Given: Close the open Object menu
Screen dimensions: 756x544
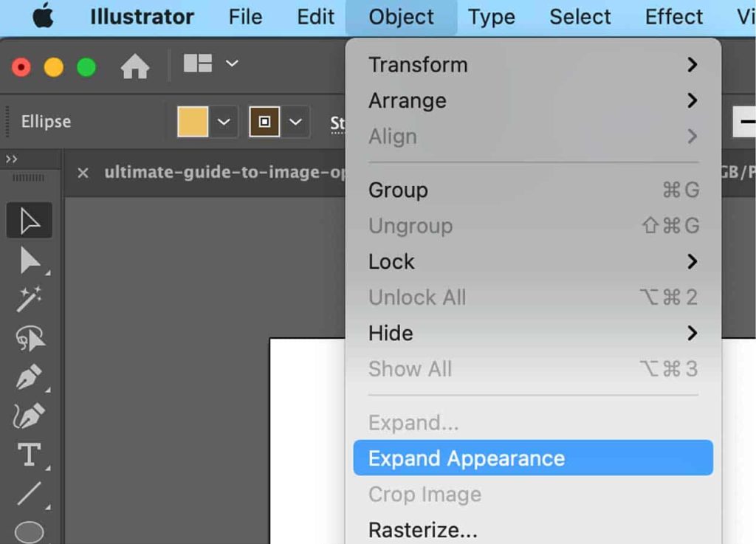Looking at the screenshot, I should click(x=401, y=17).
